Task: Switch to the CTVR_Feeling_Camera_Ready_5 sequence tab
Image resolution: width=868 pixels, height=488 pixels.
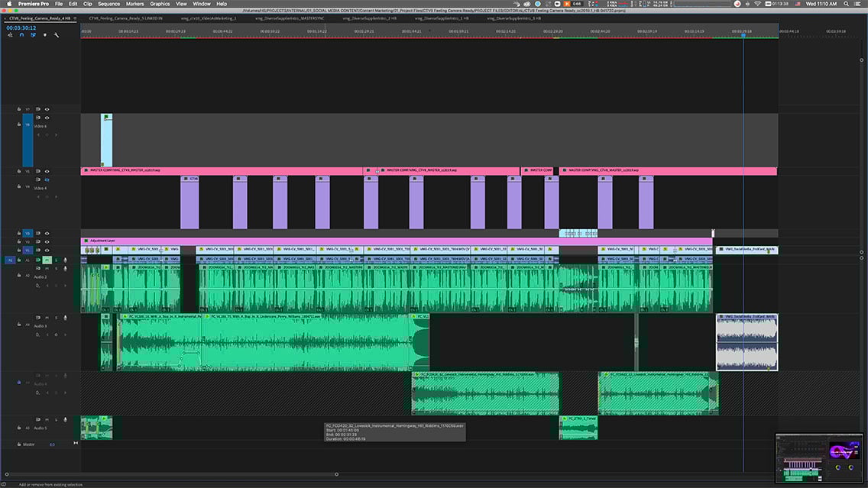Action: pos(126,19)
